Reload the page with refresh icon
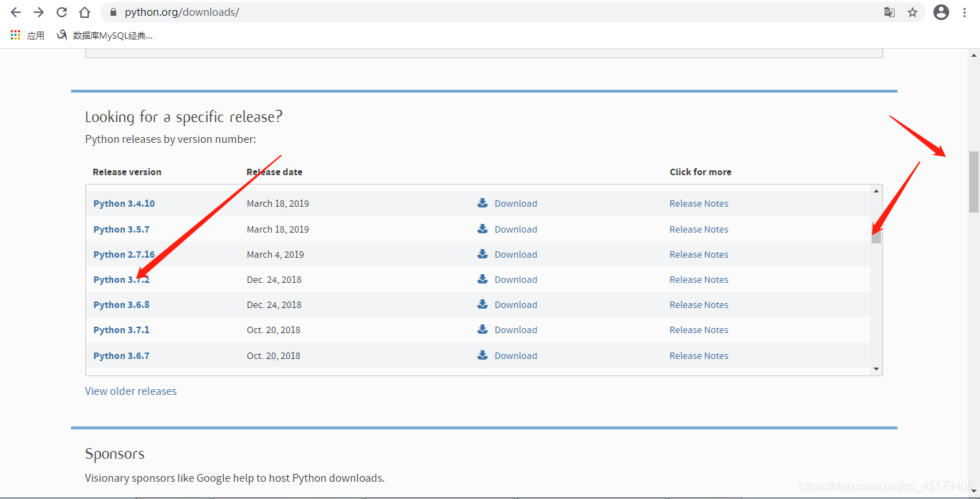 (62, 12)
